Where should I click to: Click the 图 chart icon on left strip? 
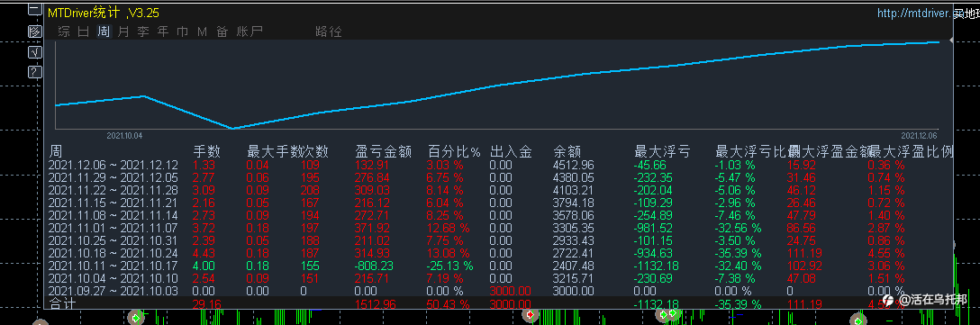click(35, 32)
